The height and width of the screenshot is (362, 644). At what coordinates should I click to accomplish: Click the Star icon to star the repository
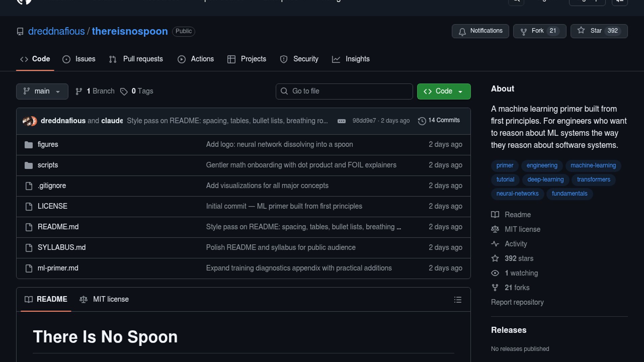coord(581,31)
